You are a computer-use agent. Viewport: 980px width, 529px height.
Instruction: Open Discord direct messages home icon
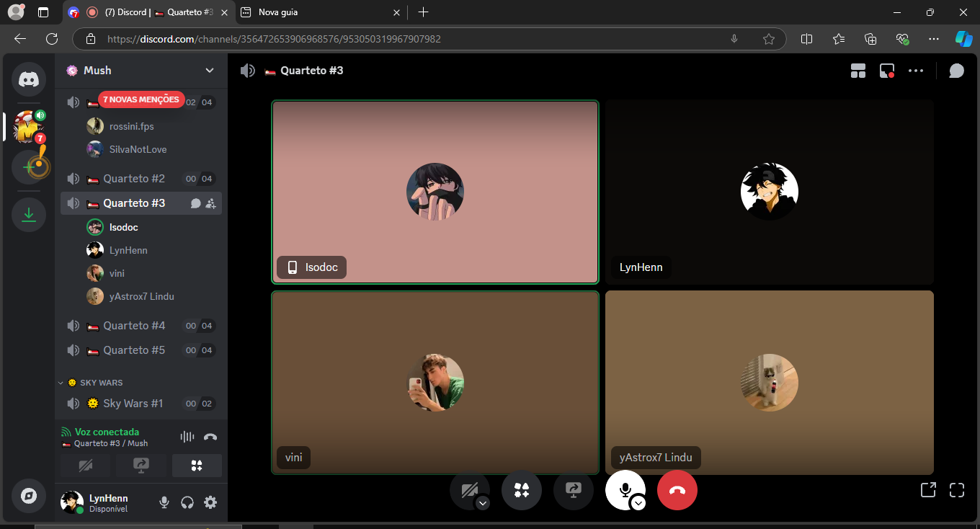[x=29, y=79]
